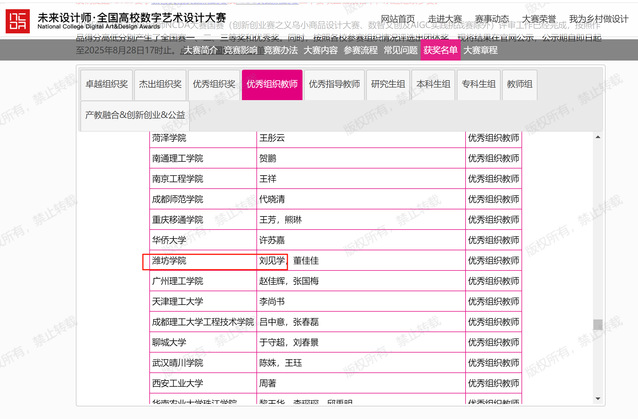Open the 参赛流程 submenu item
Viewport: 638px width, 419px height.
click(x=361, y=49)
